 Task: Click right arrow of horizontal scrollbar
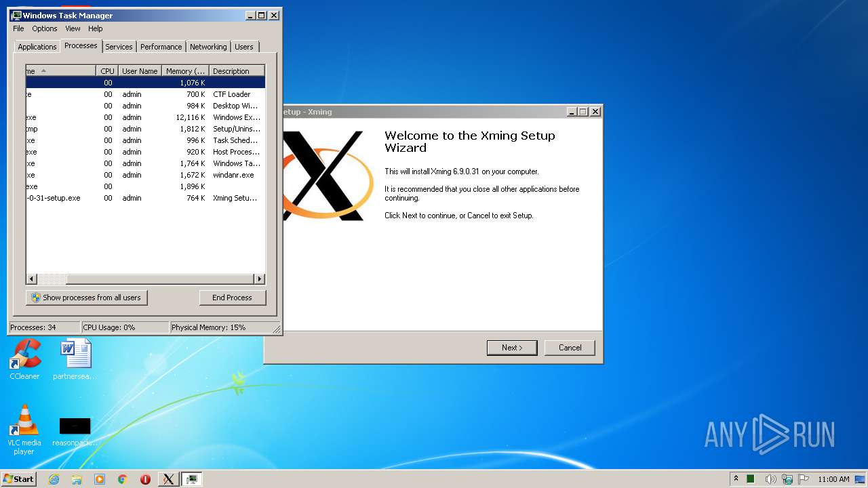[259, 279]
